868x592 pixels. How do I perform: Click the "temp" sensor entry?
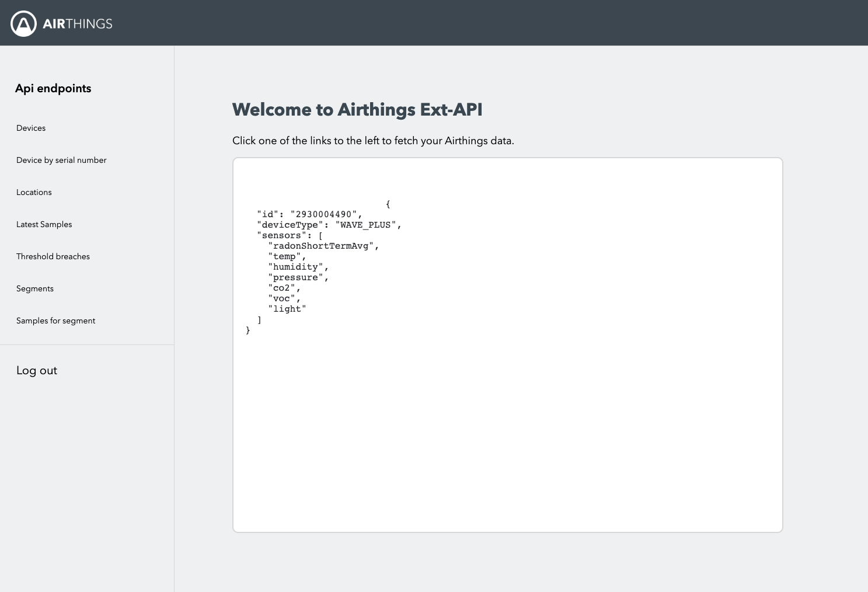[287, 256]
